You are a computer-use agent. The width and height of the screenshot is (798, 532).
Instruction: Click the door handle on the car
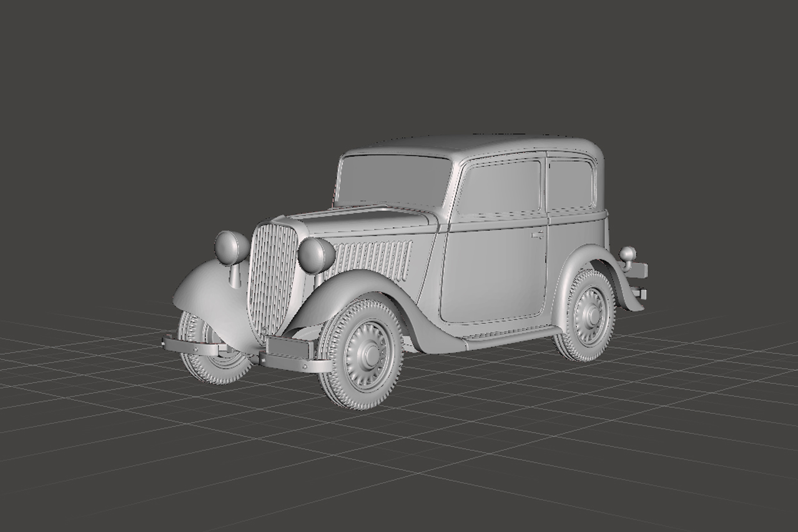537,235
